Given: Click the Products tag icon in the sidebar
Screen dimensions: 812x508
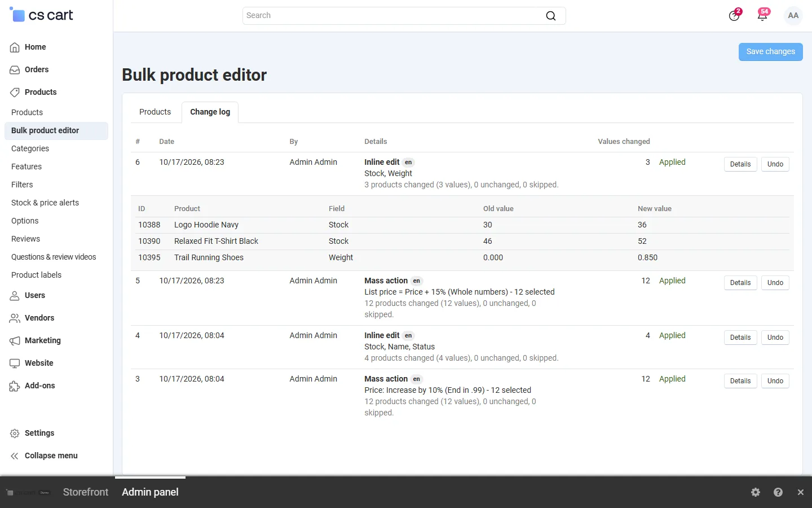Looking at the screenshot, I should click(15, 93).
